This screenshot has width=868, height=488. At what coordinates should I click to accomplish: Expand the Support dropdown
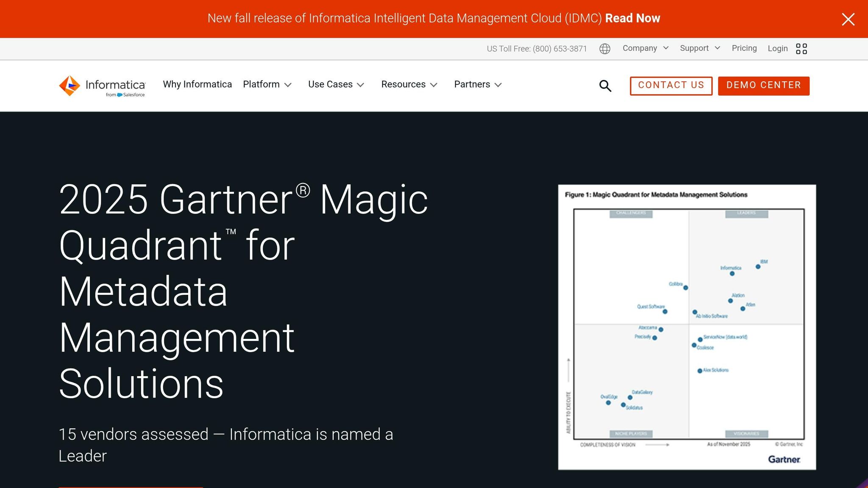click(700, 48)
